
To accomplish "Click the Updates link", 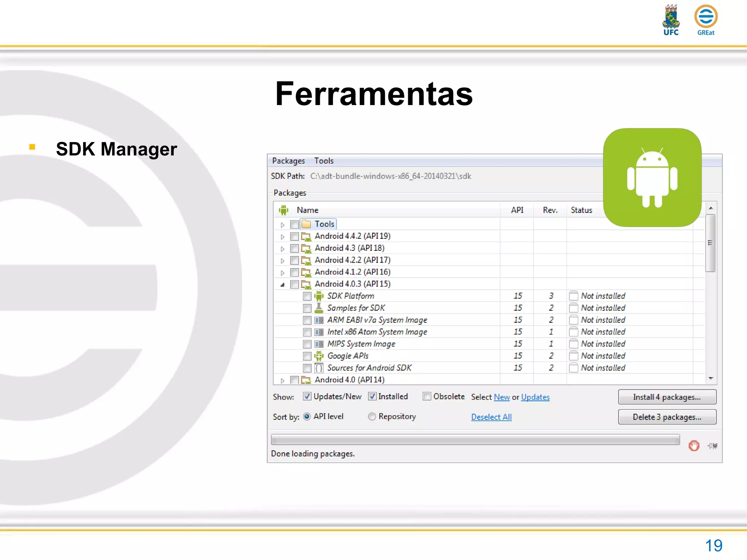I will point(535,397).
